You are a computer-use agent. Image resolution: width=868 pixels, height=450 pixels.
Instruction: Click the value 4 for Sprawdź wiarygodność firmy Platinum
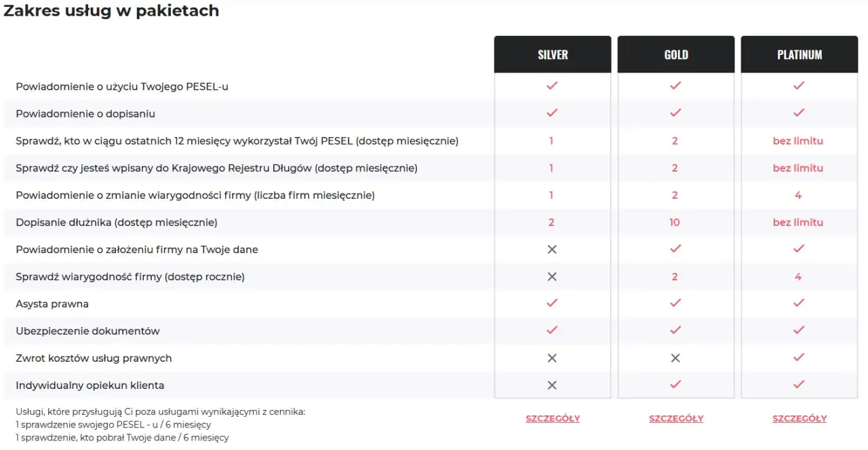tap(799, 276)
